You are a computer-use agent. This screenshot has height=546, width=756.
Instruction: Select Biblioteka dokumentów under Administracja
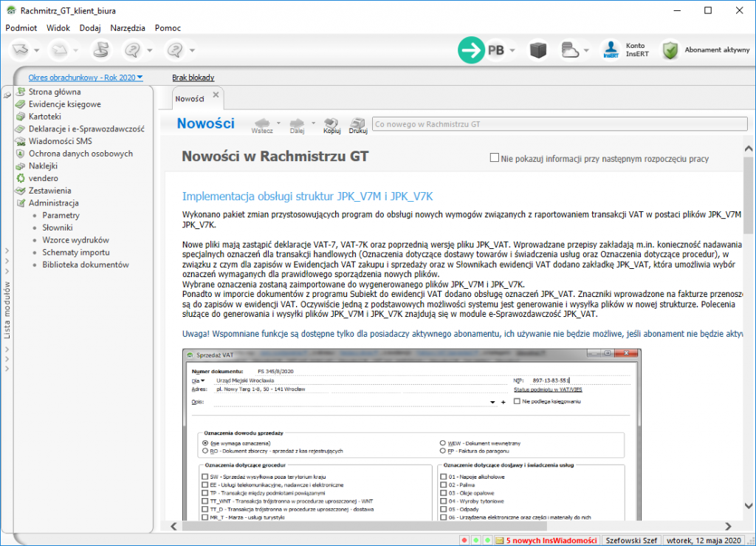(x=86, y=265)
